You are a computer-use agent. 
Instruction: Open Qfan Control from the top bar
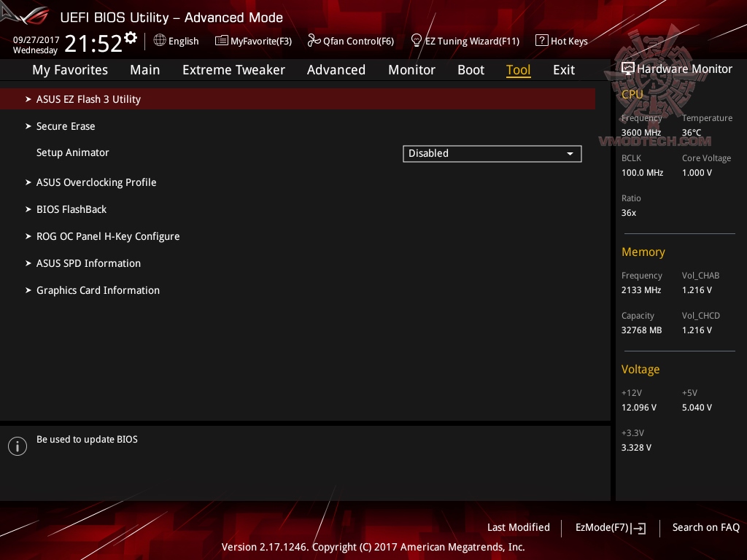pos(351,41)
